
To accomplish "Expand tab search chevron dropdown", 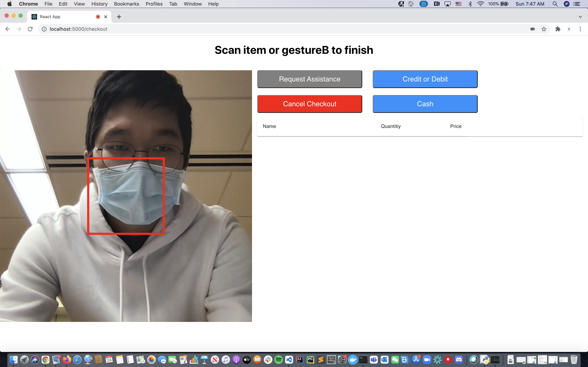I will click(x=580, y=17).
